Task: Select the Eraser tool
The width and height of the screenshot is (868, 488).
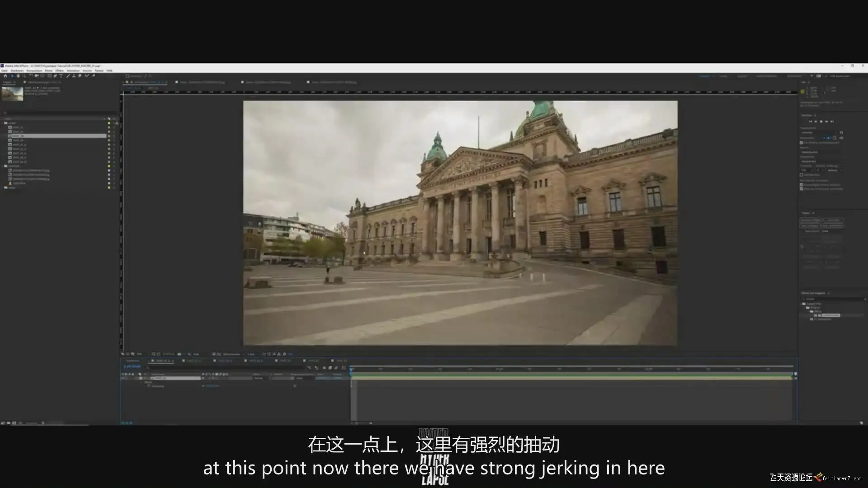Action: point(80,76)
